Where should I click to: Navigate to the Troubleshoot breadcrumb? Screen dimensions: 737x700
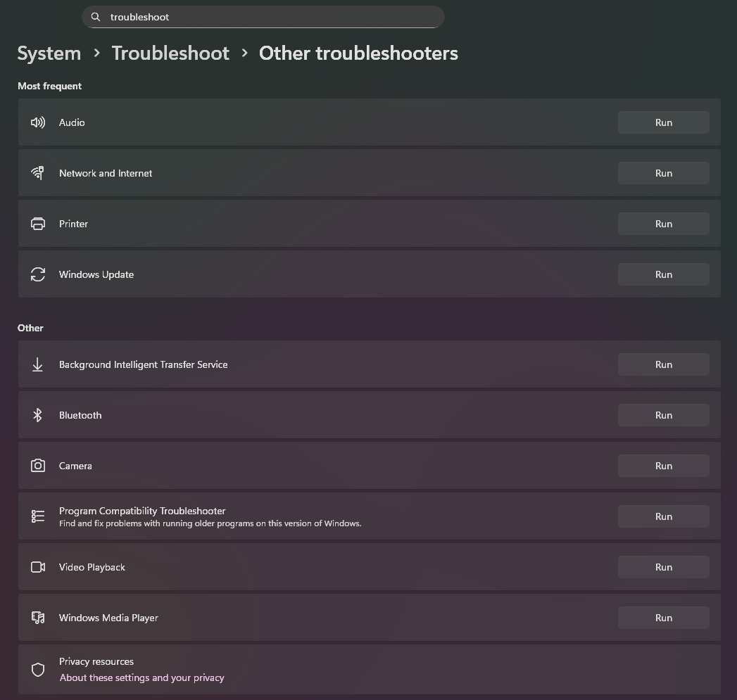(x=170, y=53)
